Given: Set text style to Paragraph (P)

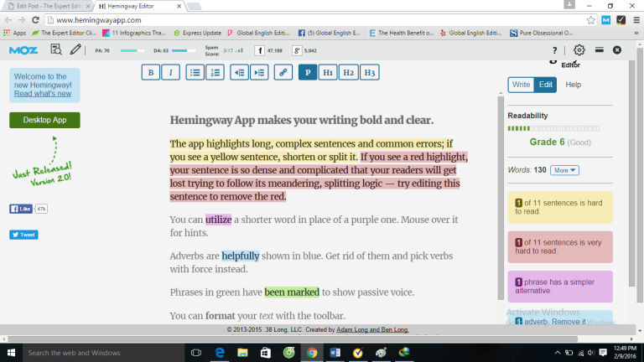Looking at the screenshot, I should (x=308, y=73).
